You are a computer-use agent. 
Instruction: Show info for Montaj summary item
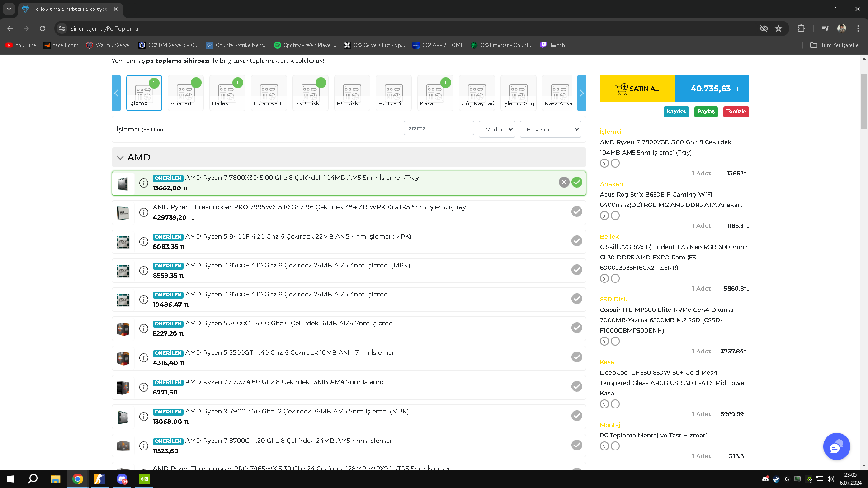coord(615,446)
